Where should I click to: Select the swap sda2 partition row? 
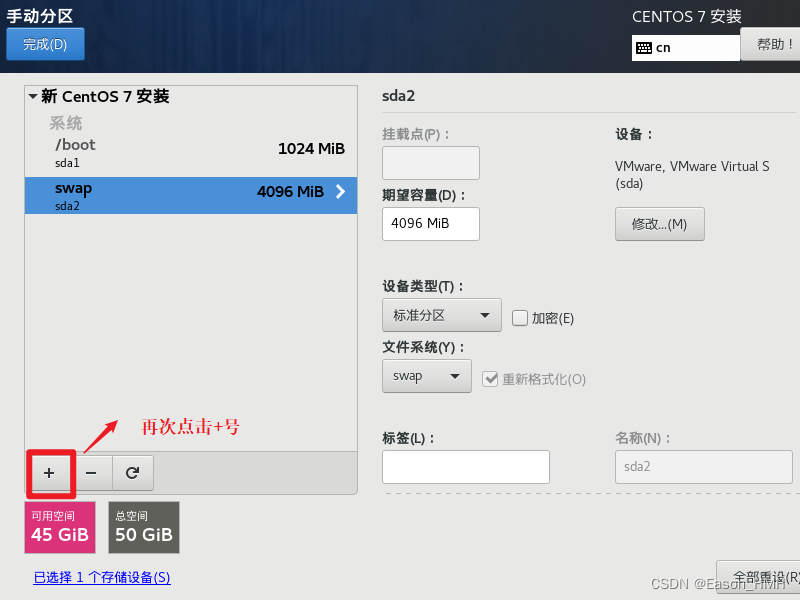(x=191, y=195)
